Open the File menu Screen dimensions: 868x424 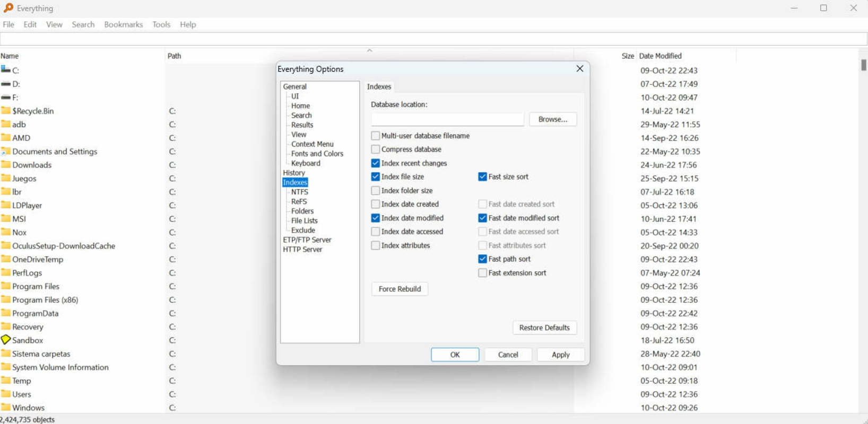(x=8, y=24)
